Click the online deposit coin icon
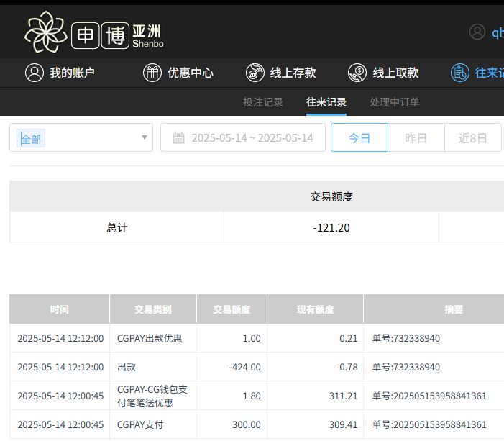The height and width of the screenshot is (441, 504). click(x=255, y=73)
